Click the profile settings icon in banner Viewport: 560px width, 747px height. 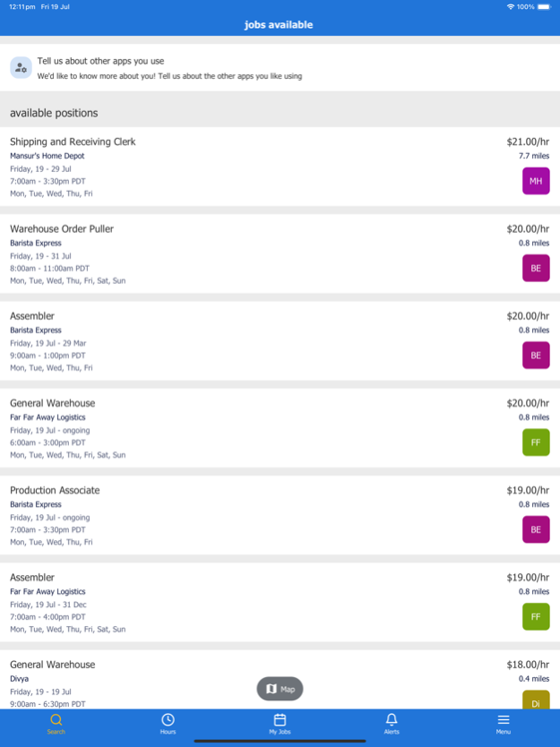point(22,67)
